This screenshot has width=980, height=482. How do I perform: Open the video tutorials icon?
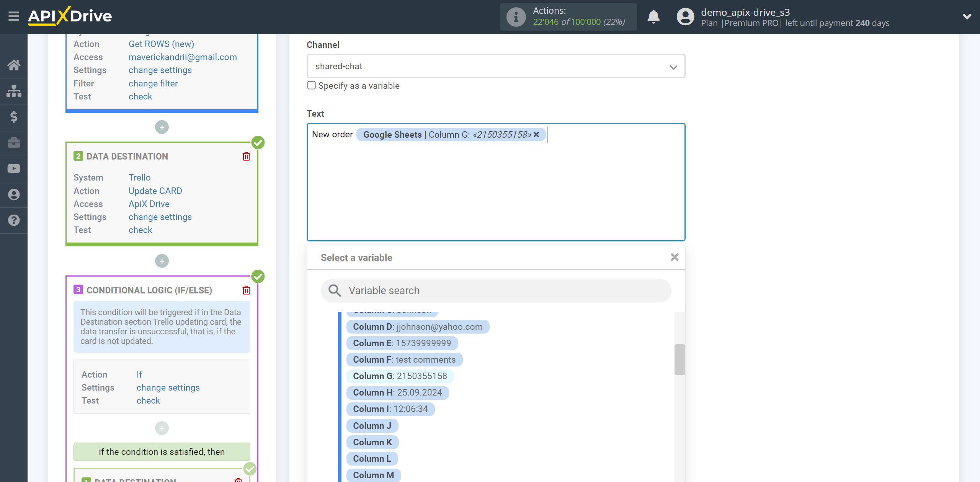point(14,169)
